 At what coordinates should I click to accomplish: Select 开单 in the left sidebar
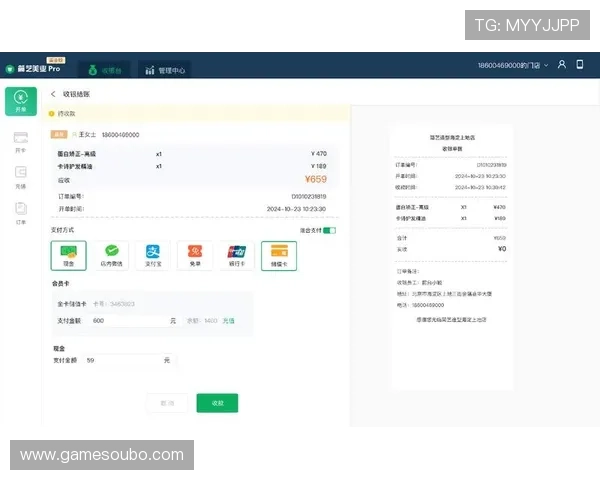coord(21,101)
